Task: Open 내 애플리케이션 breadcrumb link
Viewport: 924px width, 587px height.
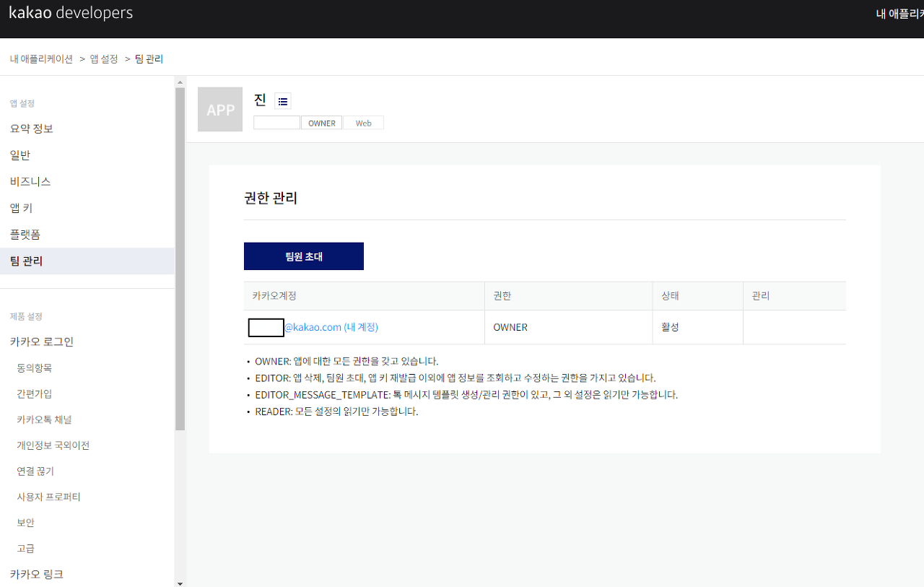Action: pos(41,59)
